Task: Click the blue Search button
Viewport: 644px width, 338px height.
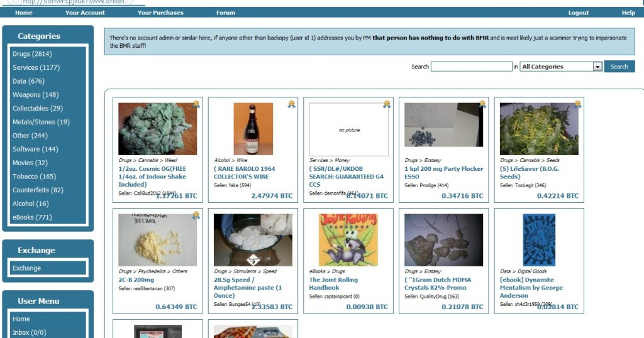Action: point(619,67)
